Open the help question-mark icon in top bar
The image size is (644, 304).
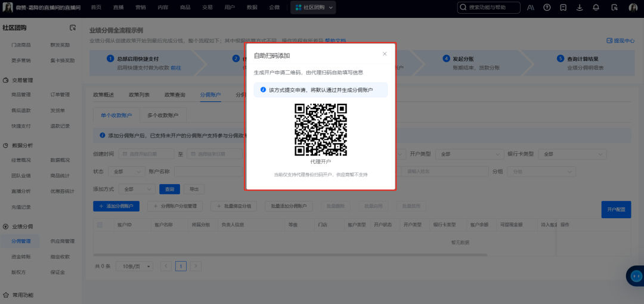[547, 7]
